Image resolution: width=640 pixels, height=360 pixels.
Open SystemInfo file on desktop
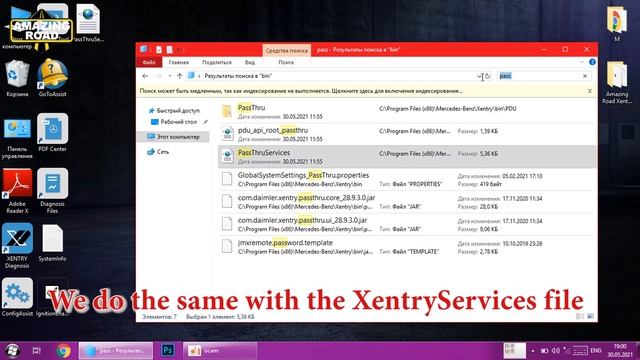[x=52, y=243]
